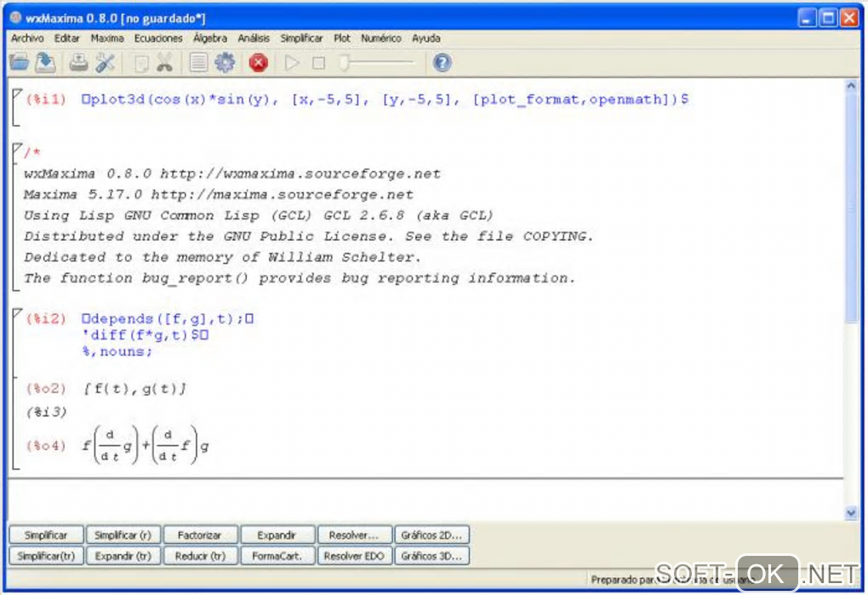Click the 'Dedicated to the memory' line

[x=223, y=257]
